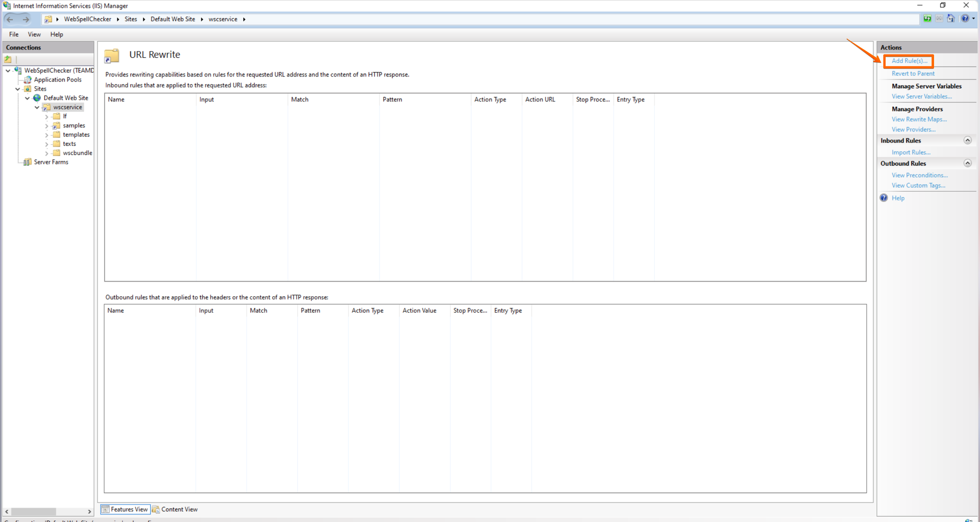
Task: Open the blue Help icon in toolbar
Action: 965,19
